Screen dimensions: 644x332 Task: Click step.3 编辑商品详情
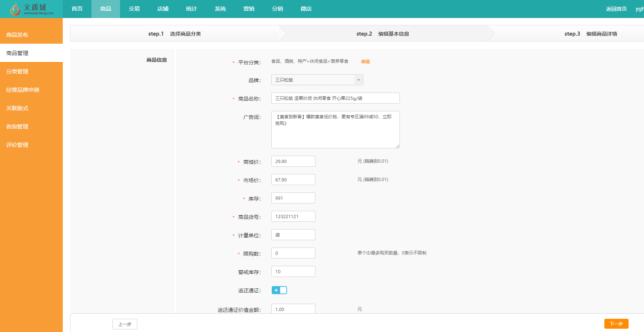coord(591,34)
